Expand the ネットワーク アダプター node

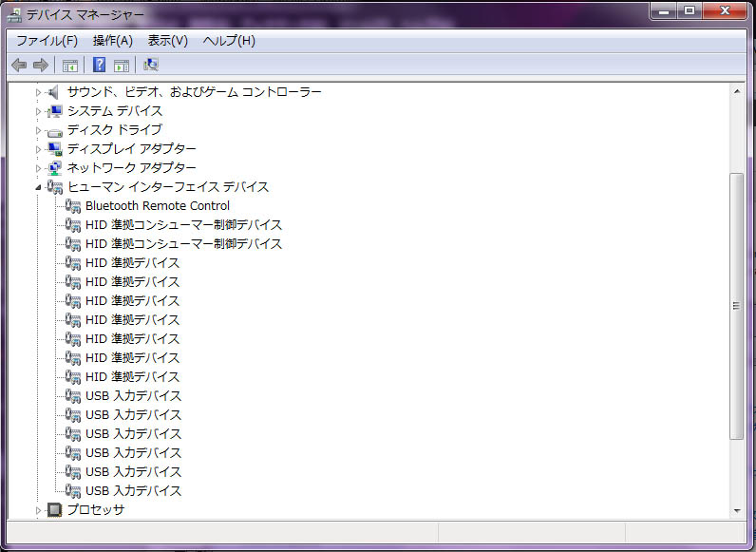(39, 168)
